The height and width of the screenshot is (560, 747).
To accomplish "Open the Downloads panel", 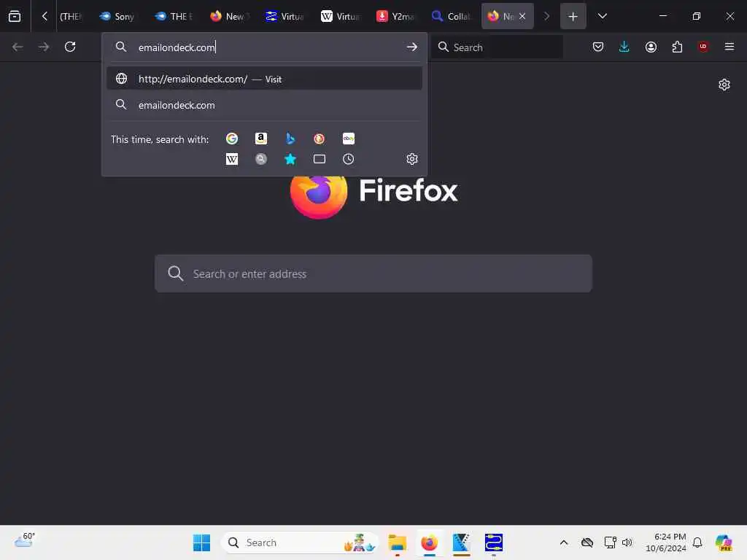I will click(x=624, y=47).
